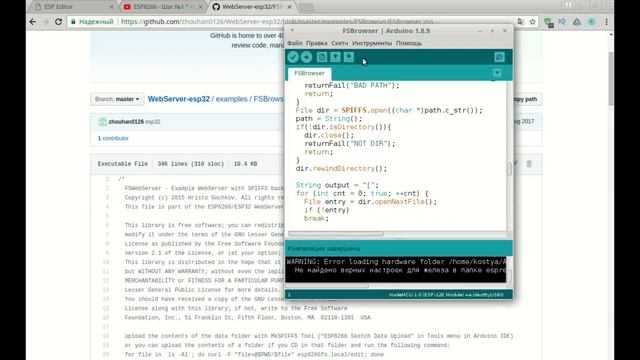Image resolution: width=640 pixels, height=360 pixels.
Task: Select the WebServer-esp32 GitHub browser tab
Action: pyautogui.click(x=251, y=7)
